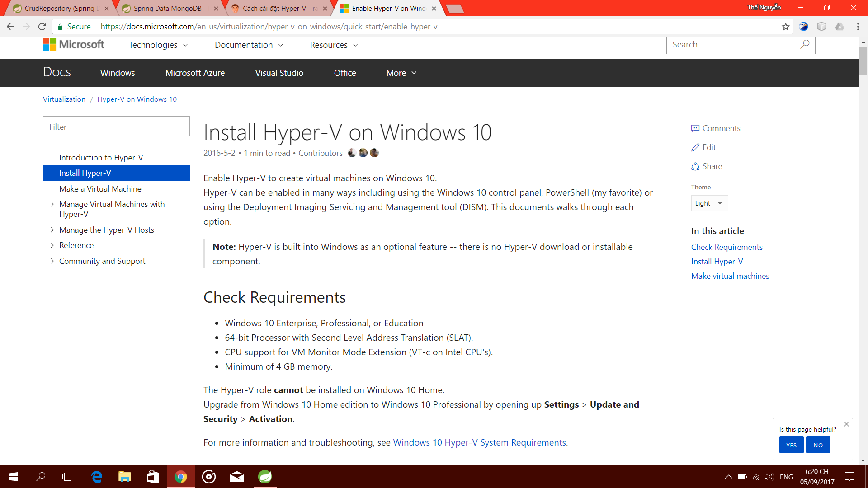Click the search magnifier icon in Docs header
Viewport: 868px width, 488px height.
tap(805, 44)
